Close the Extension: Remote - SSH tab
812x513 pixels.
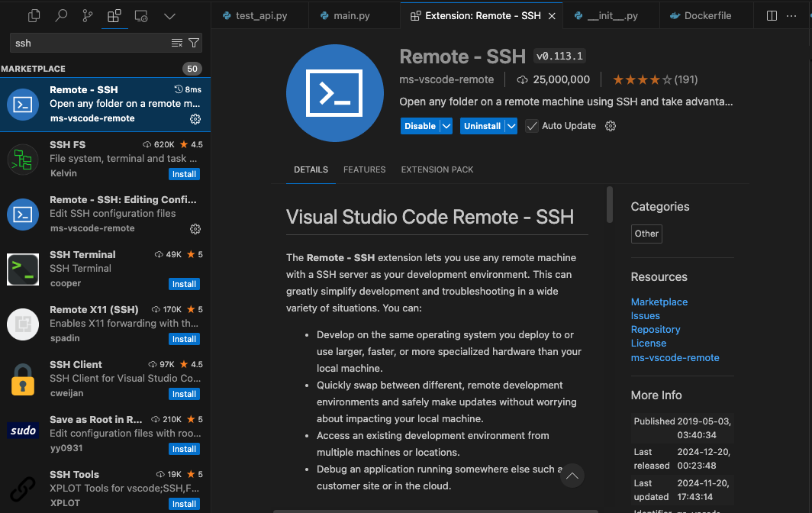coord(552,16)
